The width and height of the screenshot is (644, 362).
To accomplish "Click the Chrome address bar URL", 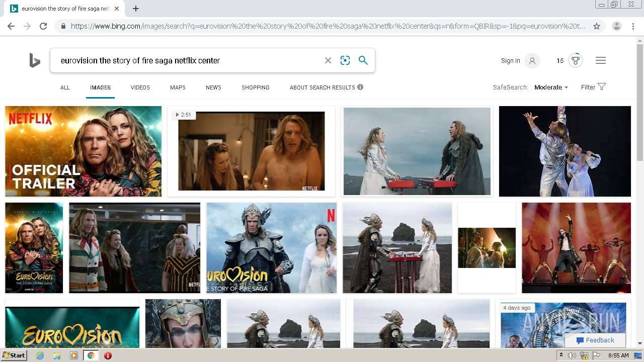I will (x=328, y=26).
